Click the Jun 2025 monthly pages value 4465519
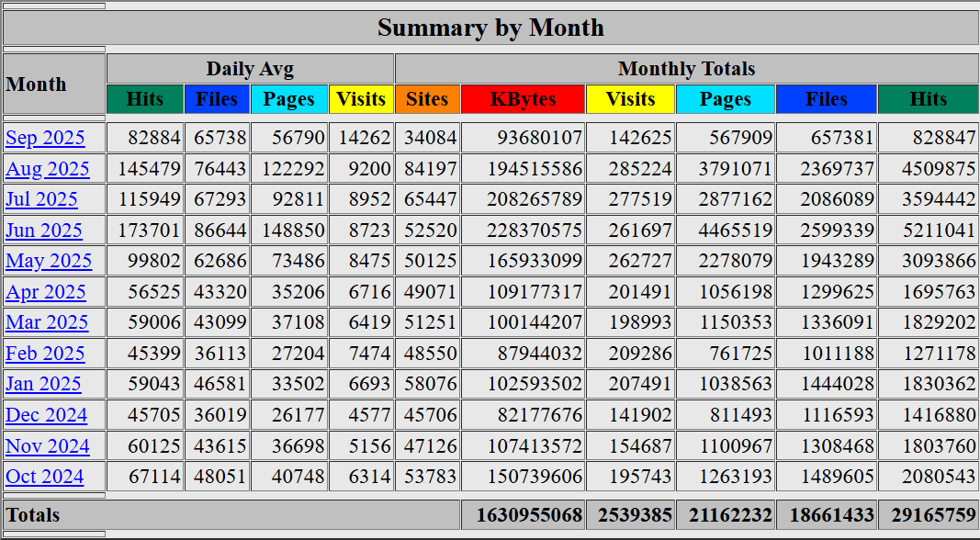Screen dimensions: 980x540 (x=736, y=230)
